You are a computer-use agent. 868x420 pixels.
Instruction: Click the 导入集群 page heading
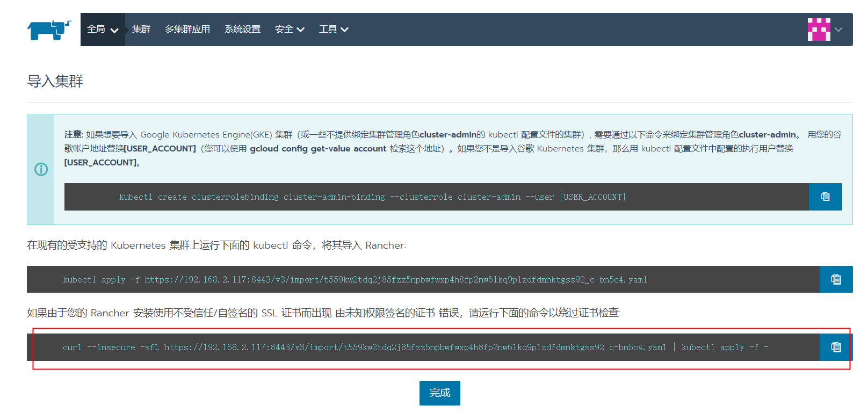point(55,81)
